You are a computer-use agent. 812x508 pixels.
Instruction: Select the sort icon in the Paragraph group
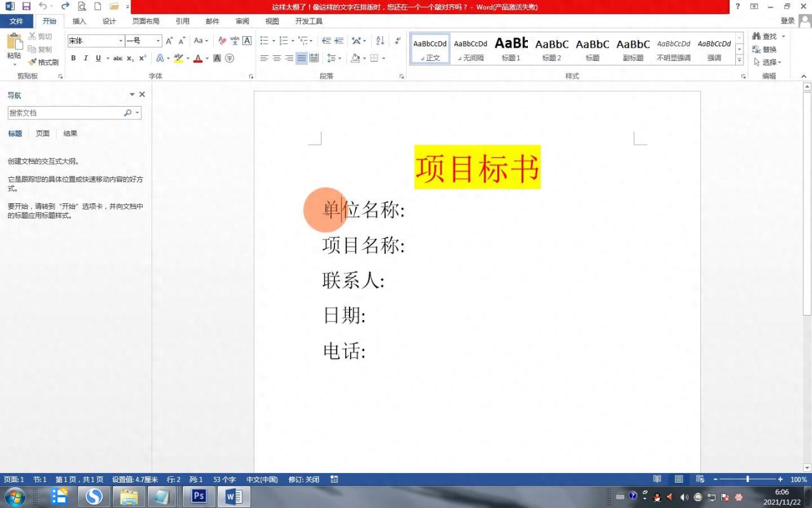[x=381, y=40]
